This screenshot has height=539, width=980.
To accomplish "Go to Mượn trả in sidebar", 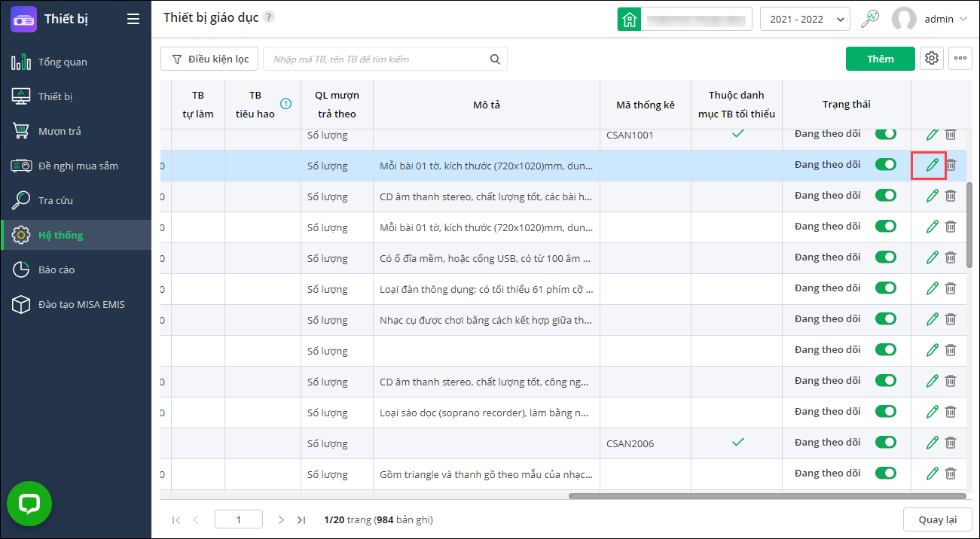I will coord(60,131).
